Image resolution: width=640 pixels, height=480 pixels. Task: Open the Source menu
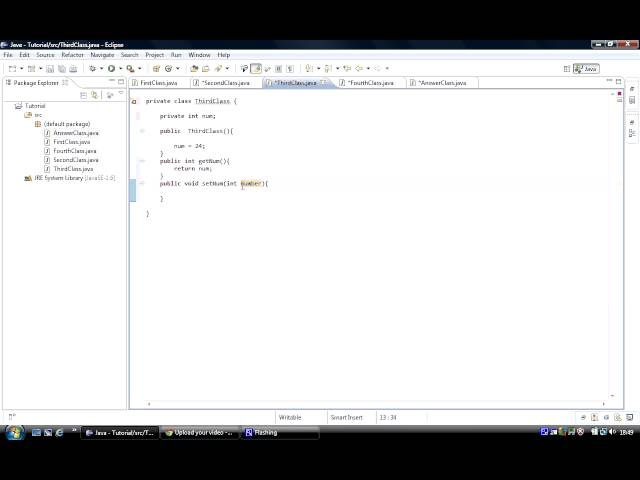[45, 55]
